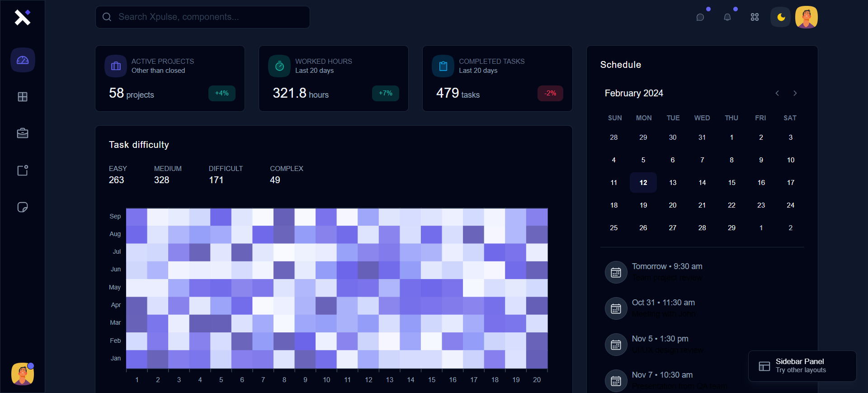The image size is (868, 393).
Task: Open the chat messages icon
Action: click(x=700, y=17)
